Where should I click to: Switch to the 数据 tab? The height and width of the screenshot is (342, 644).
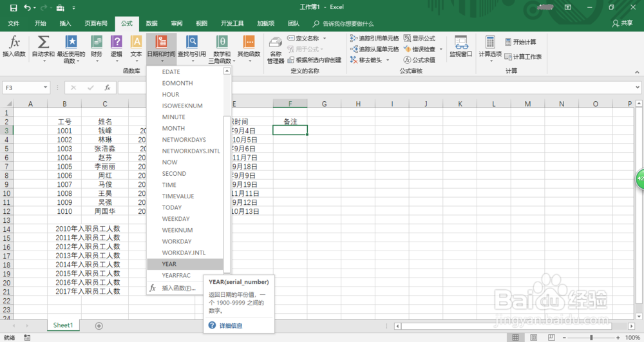tap(151, 23)
